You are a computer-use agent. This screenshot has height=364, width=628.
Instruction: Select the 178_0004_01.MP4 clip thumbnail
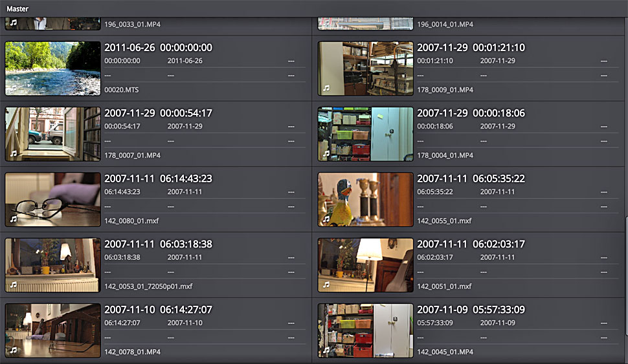[x=365, y=134]
